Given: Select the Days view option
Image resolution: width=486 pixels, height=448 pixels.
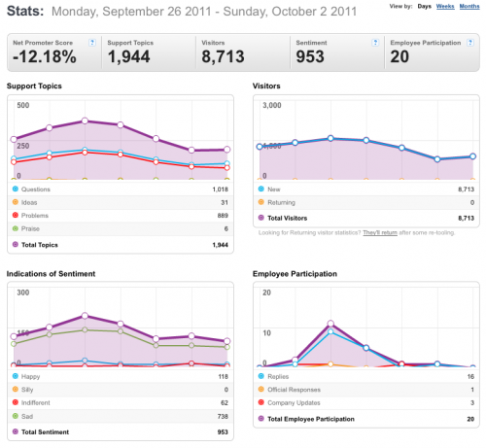Looking at the screenshot, I should click(424, 6).
